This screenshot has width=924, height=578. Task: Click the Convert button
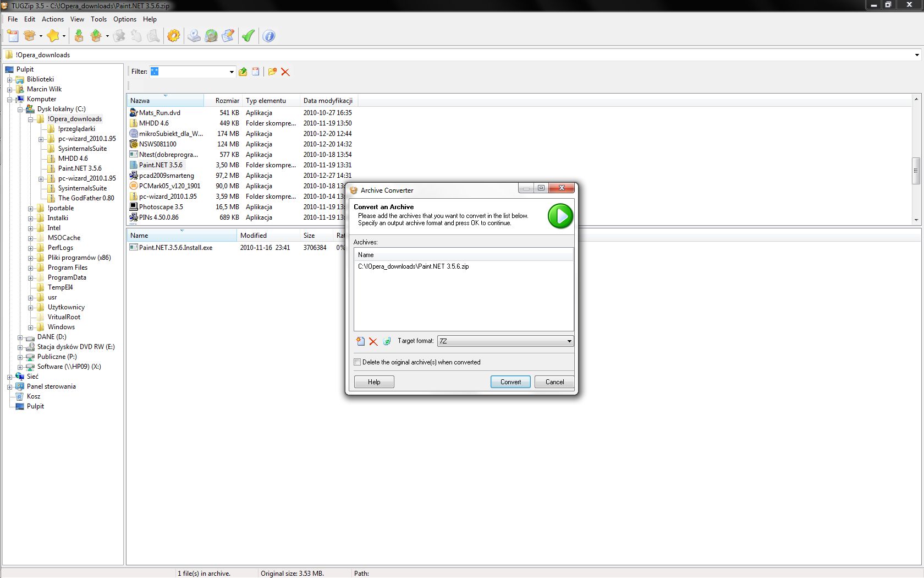tap(510, 382)
